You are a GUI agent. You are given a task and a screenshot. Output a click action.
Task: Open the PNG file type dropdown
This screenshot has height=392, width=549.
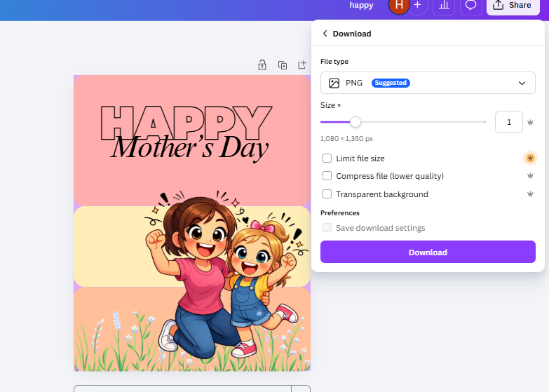pos(428,83)
